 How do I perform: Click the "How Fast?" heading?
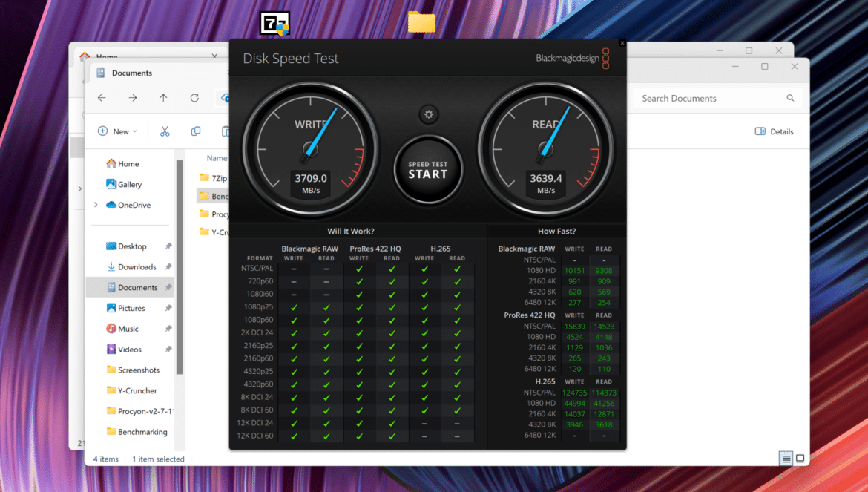coord(556,231)
